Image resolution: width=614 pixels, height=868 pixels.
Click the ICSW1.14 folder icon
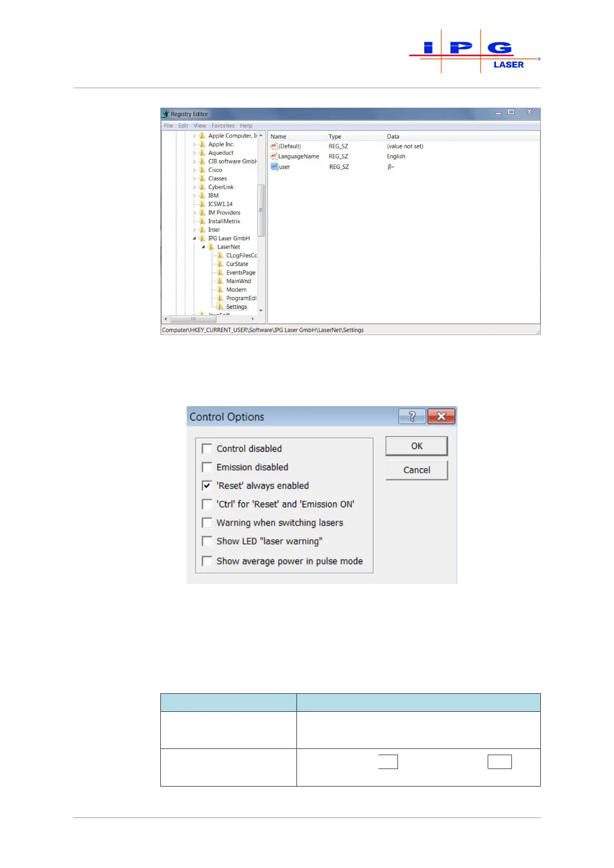203,204
